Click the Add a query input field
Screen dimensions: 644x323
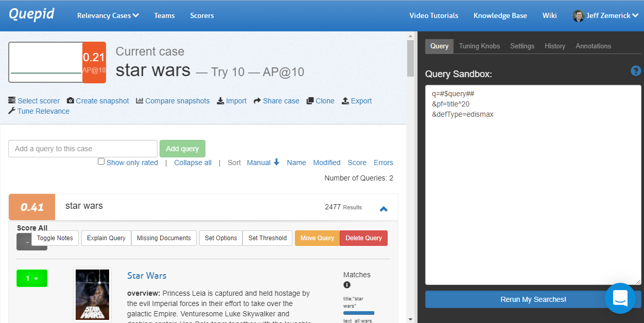click(x=83, y=149)
